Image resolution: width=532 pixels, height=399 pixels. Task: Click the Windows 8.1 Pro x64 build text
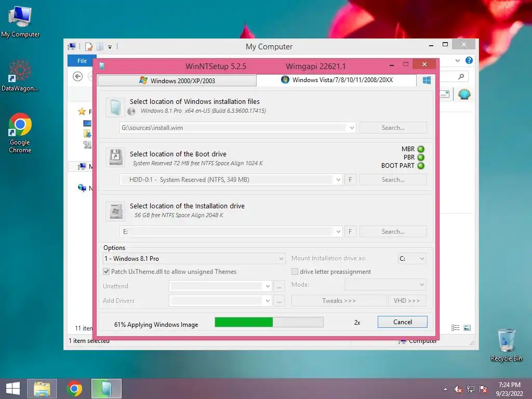coord(203,111)
